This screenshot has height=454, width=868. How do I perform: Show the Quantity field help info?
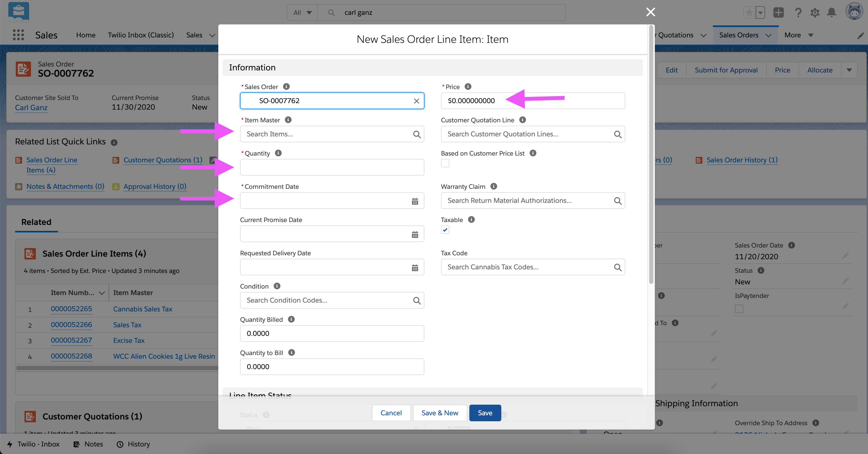point(278,153)
